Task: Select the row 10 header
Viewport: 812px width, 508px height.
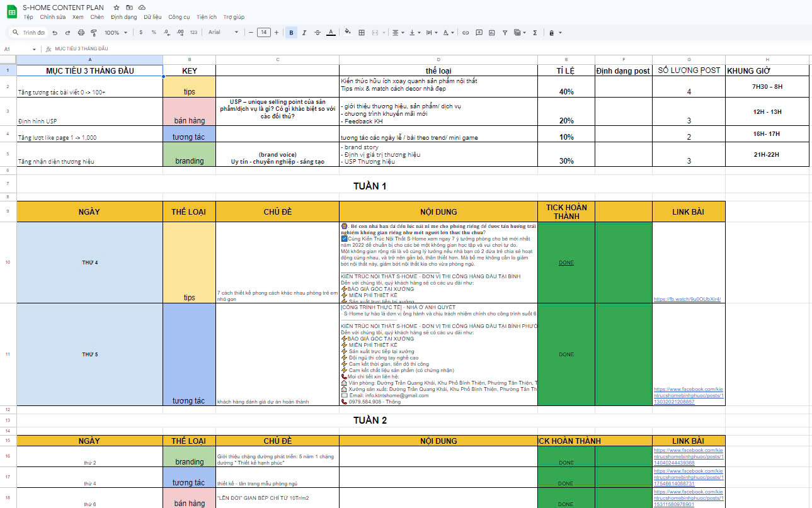Action: pos(8,262)
